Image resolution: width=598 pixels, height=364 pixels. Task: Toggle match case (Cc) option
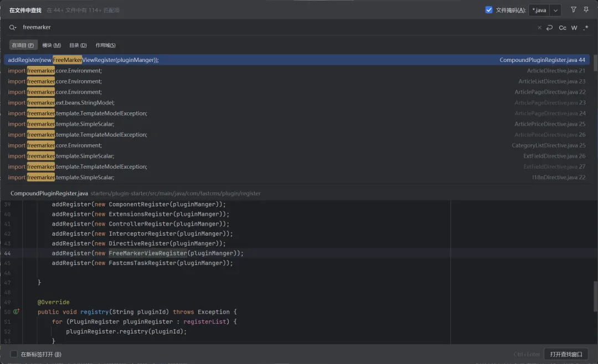563,28
